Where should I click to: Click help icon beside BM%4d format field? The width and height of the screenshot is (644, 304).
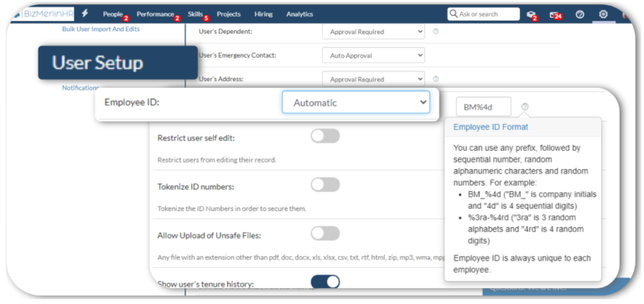click(525, 106)
